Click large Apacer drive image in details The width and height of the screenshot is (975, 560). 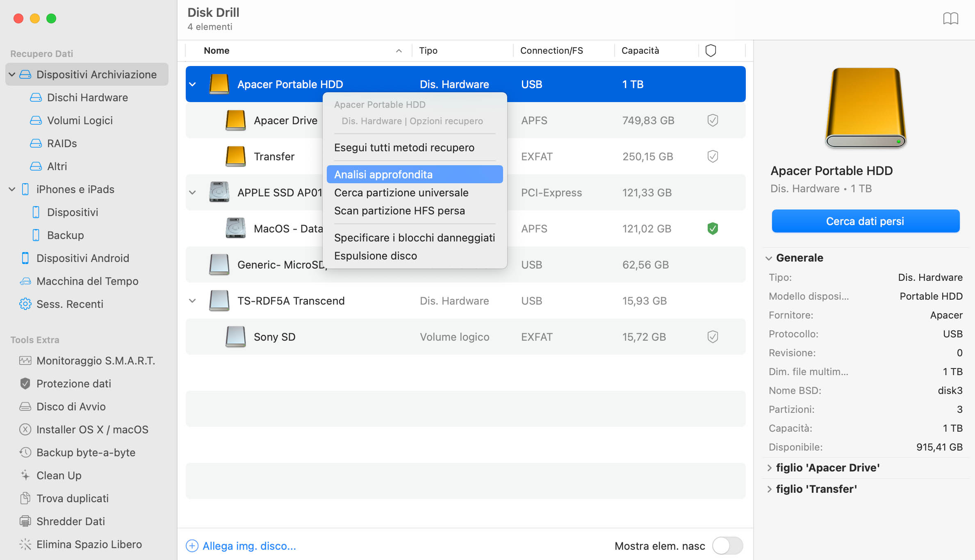pos(866,107)
